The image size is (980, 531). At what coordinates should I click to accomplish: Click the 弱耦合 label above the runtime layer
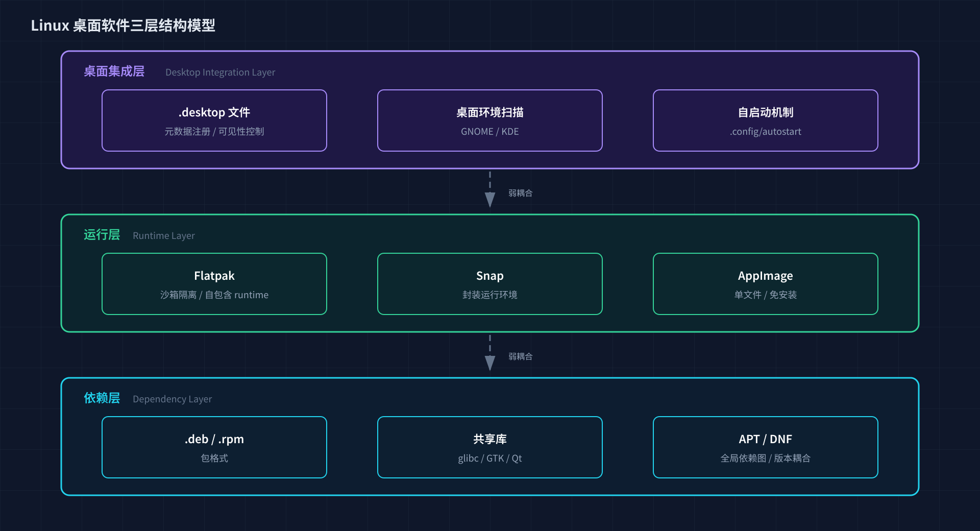520,193
